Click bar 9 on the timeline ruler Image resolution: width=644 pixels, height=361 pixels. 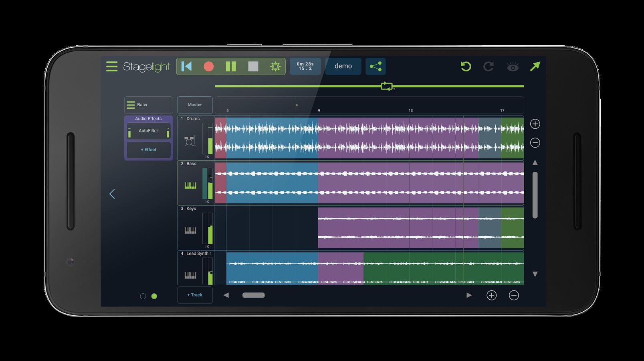tap(319, 111)
